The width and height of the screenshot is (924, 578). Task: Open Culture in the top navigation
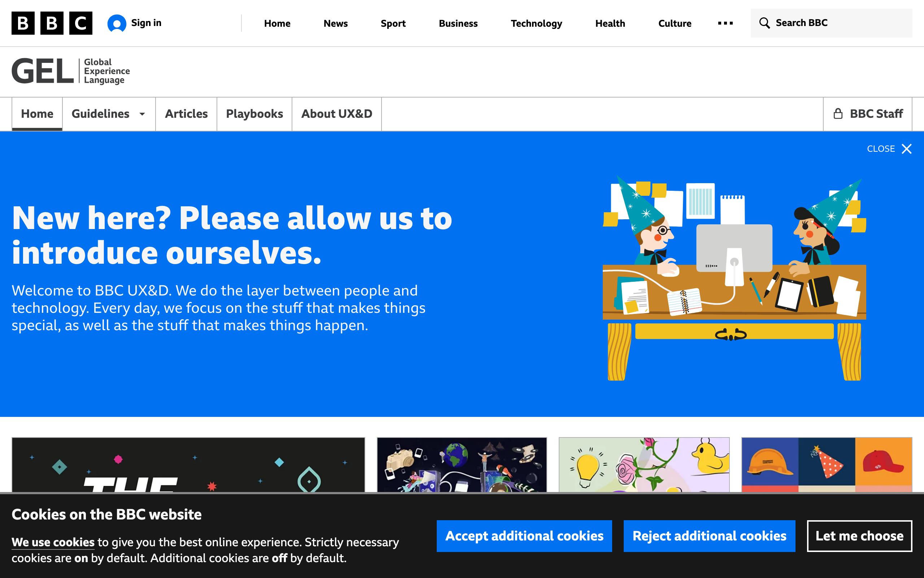click(675, 23)
